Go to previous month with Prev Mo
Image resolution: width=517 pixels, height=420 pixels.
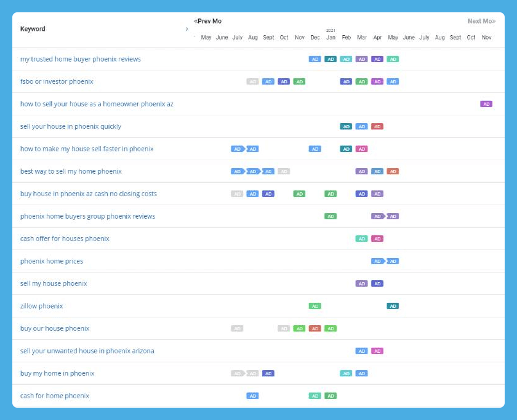point(208,21)
